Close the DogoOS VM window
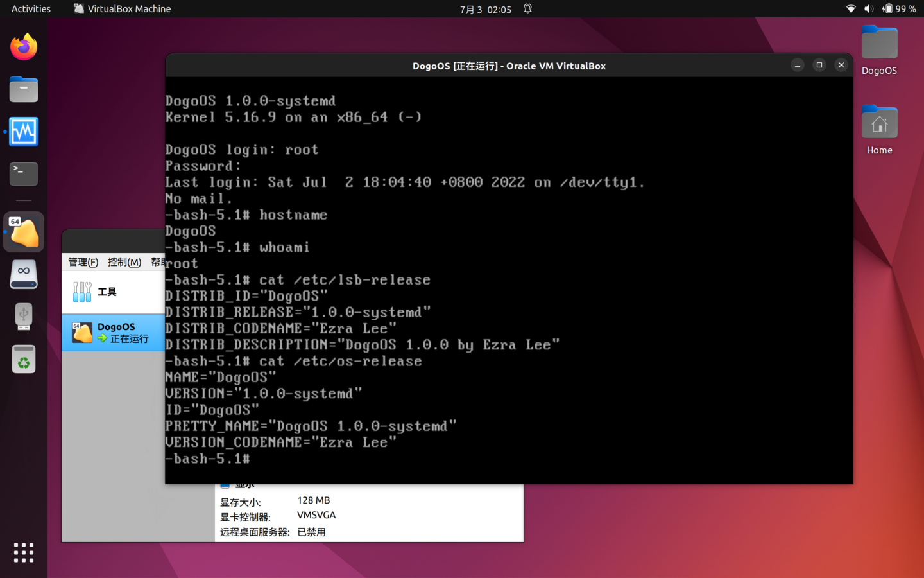This screenshot has width=924, height=578. coord(841,65)
